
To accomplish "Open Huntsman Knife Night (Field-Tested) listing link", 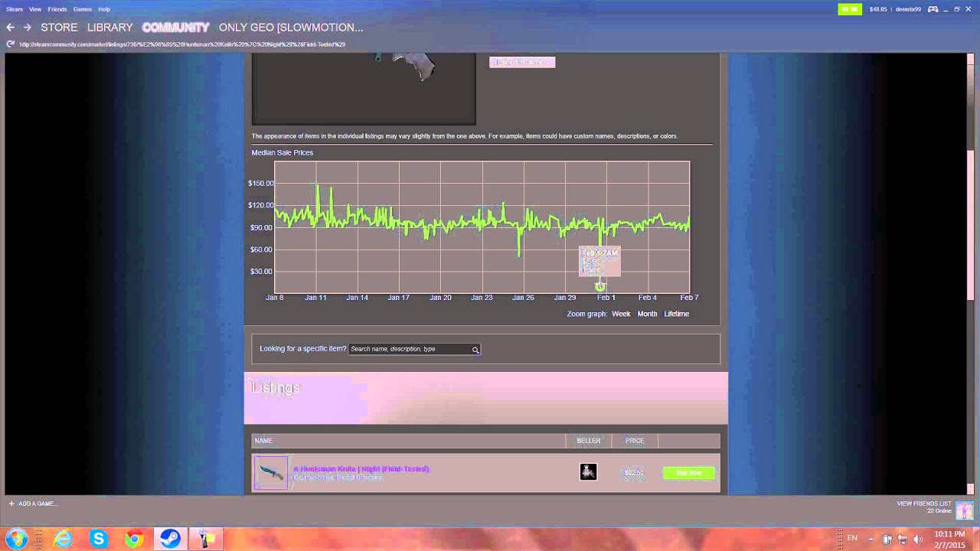I will [x=361, y=468].
